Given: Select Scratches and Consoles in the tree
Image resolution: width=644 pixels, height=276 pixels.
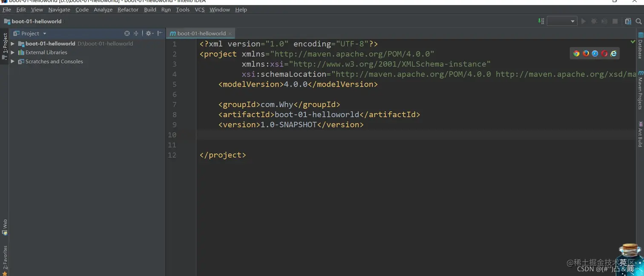Looking at the screenshot, I should coord(54,61).
